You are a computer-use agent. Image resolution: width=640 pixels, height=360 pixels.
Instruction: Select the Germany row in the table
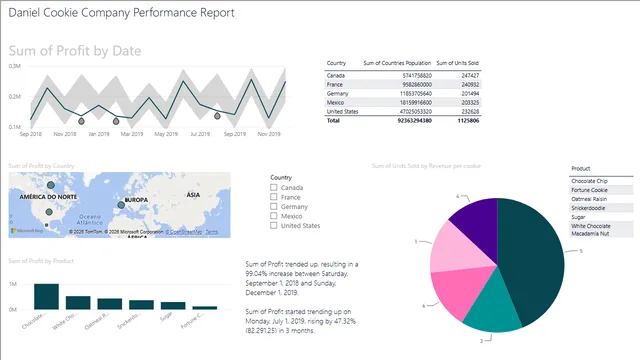pos(403,93)
